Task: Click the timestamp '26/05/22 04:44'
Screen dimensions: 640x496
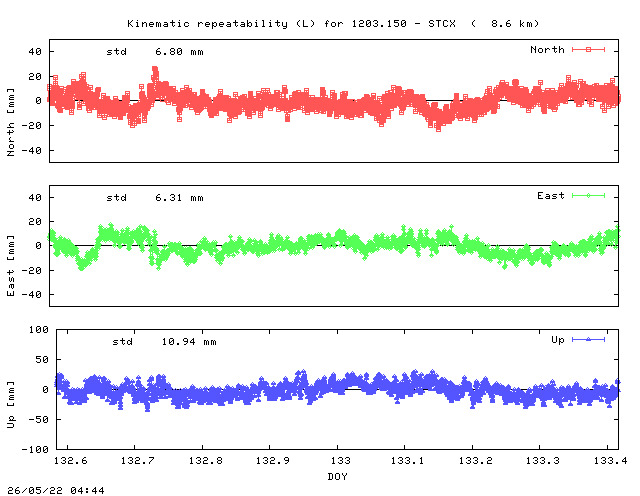Action: coord(56,490)
